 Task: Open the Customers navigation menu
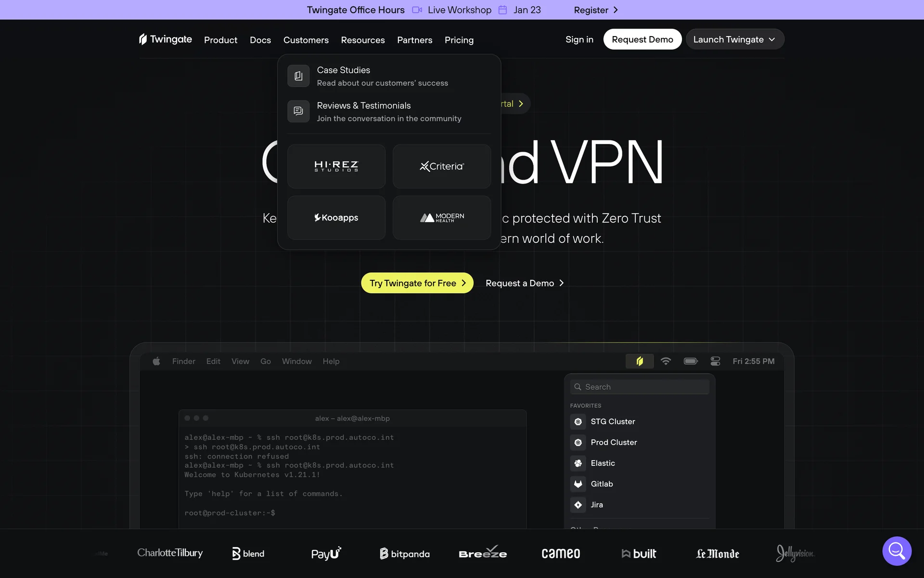(x=306, y=40)
